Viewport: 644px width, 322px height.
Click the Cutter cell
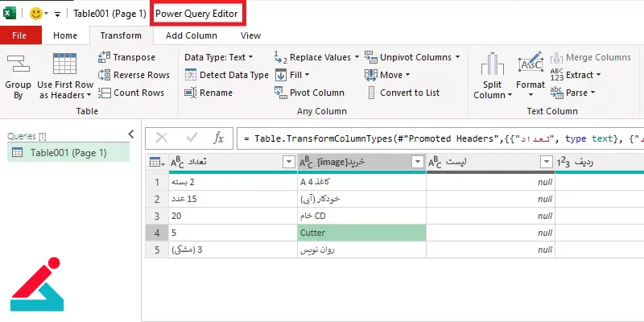[x=361, y=233]
